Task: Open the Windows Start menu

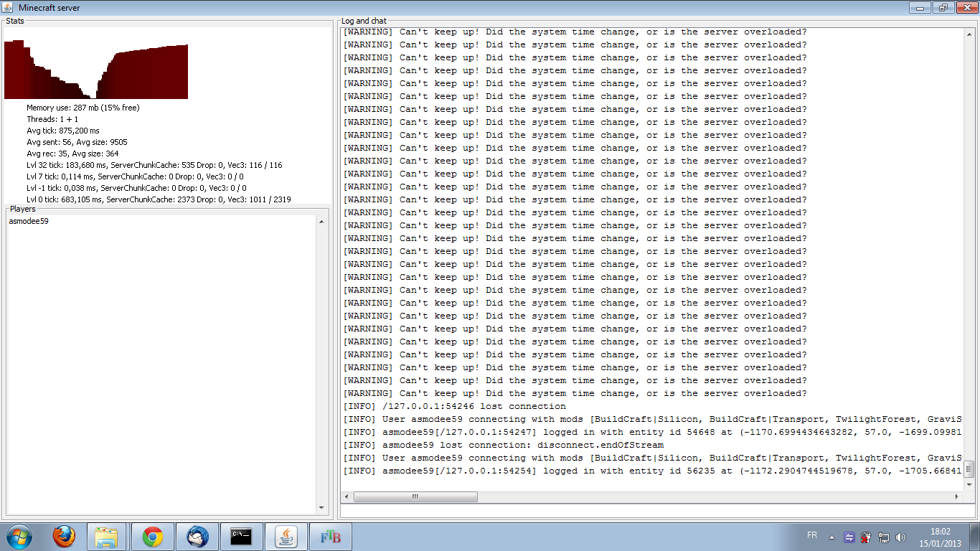Action: [19, 537]
